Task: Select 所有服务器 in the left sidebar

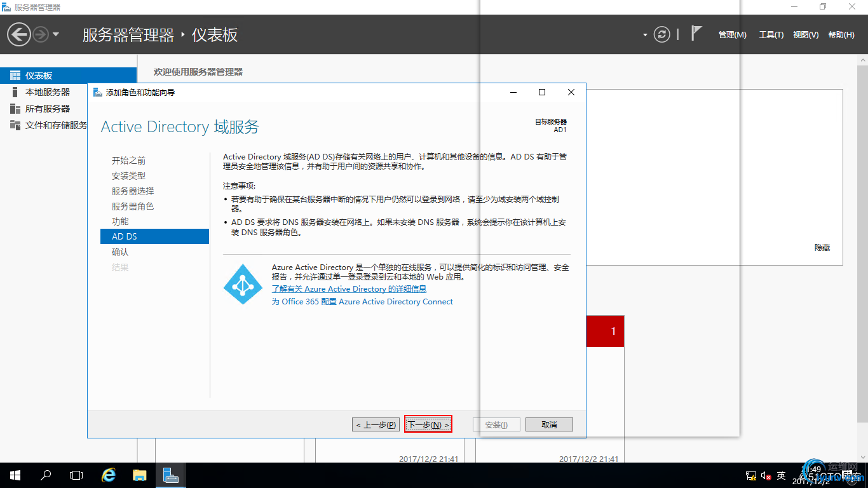Action: pos(48,109)
